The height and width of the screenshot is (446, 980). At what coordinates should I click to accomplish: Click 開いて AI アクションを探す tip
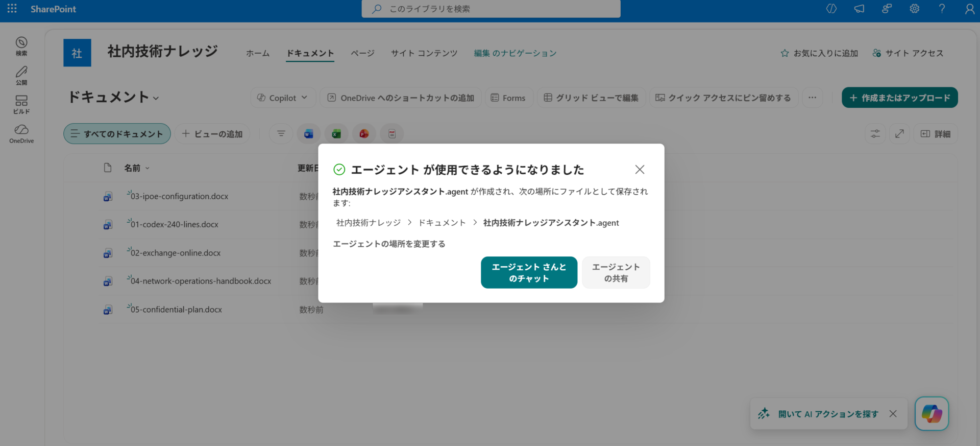click(x=828, y=414)
